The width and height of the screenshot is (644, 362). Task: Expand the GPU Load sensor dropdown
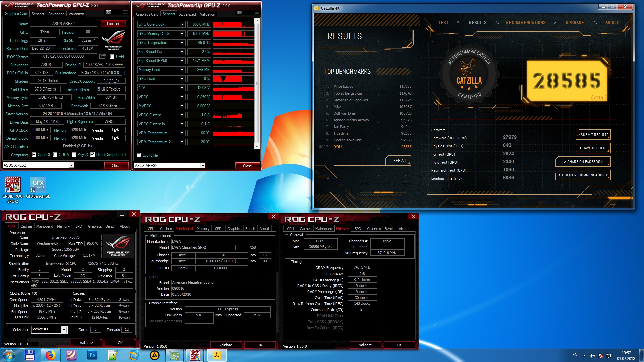click(182, 79)
